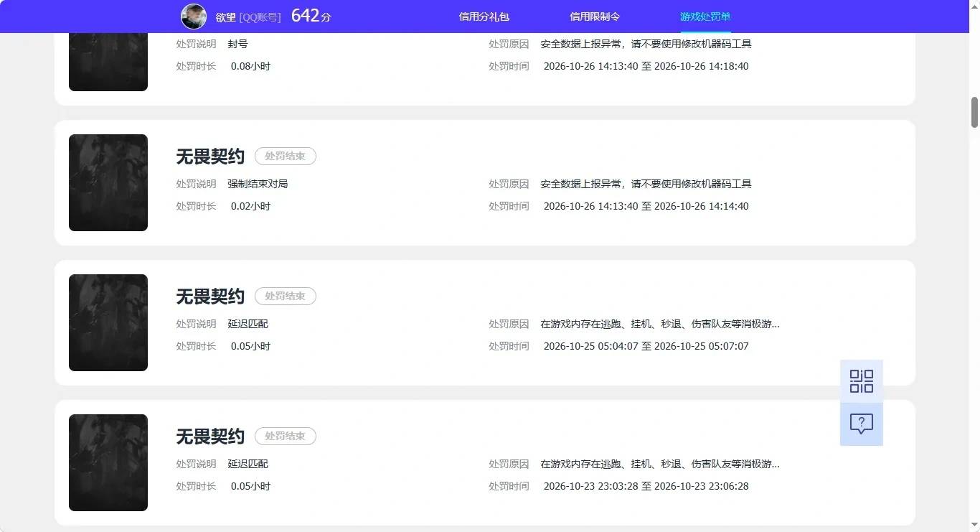Click time range ending 14:18:40
This screenshot has height=532, width=980.
(x=646, y=66)
